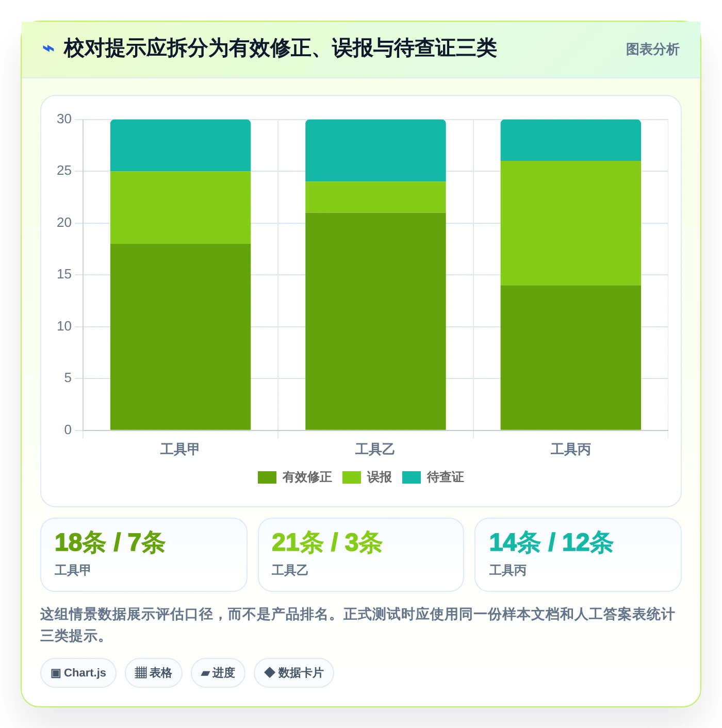Select the 进度 tag chip
The height and width of the screenshot is (728, 722).
(218, 673)
